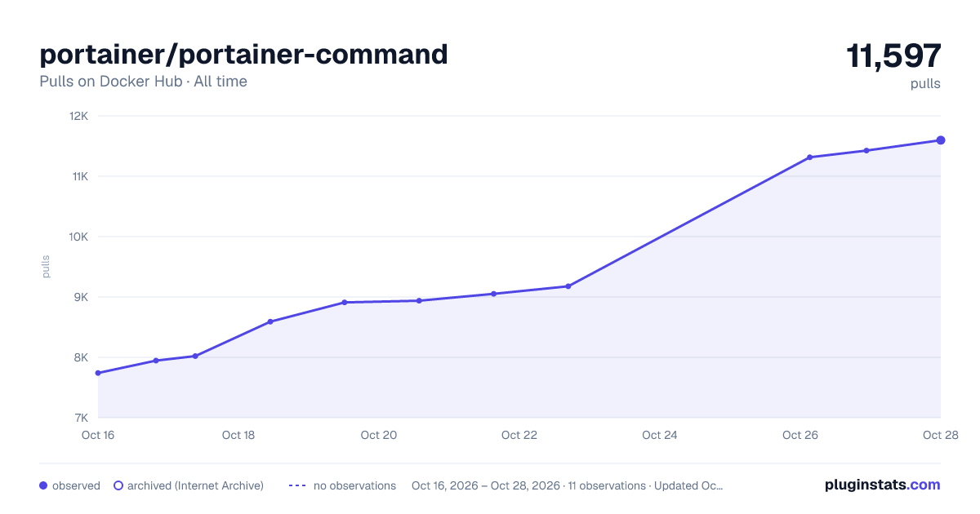This screenshot has width=980, height=514.
Task: Click the 'pulls' caption under 11,597
Action: coord(925,83)
